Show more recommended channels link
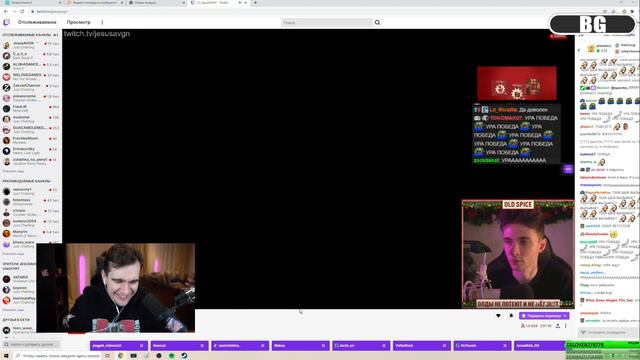Screen dimensions: 640x360 (13, 254)
